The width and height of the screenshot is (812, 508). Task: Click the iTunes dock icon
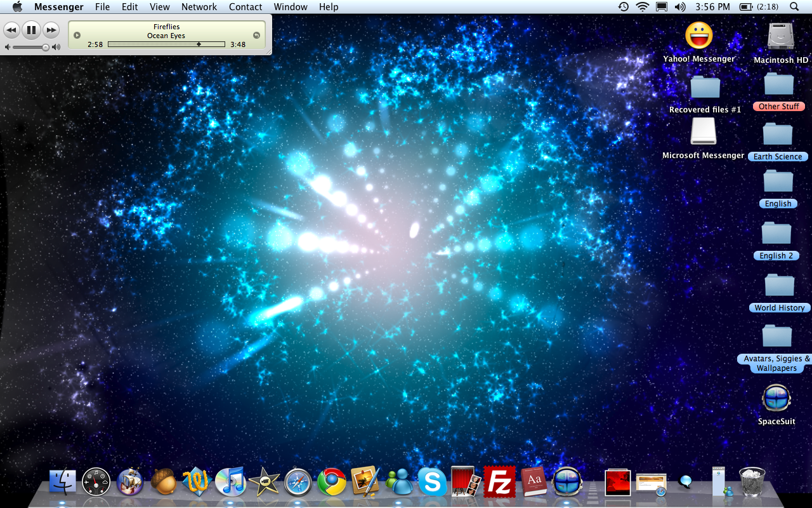pyautogui.click(x=230, y=483)
